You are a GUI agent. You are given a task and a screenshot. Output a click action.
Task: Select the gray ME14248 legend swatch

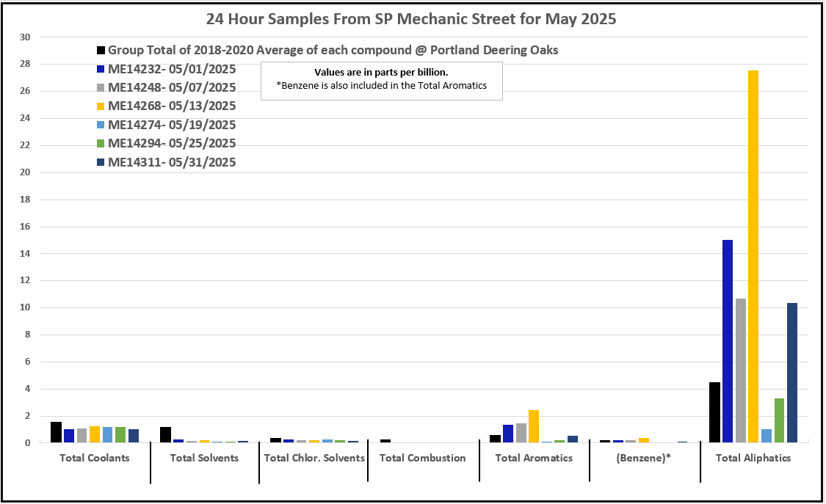pyautogui.click(x=101, y=88)
